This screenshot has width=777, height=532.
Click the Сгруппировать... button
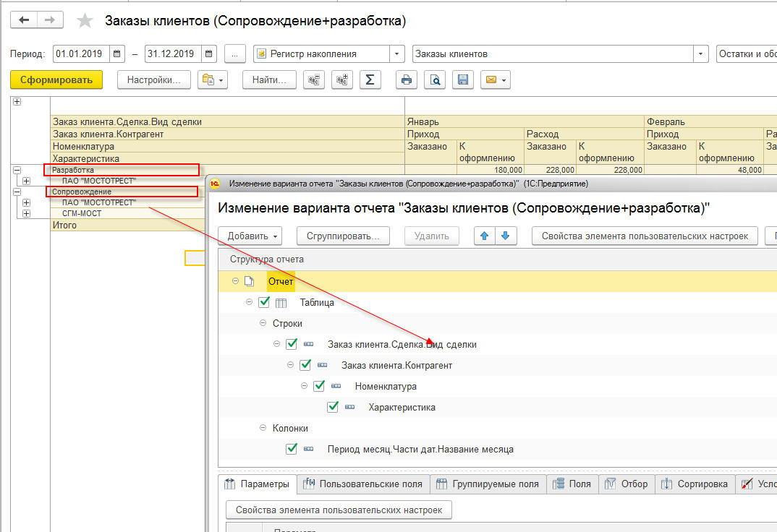[x=343, y=236]
